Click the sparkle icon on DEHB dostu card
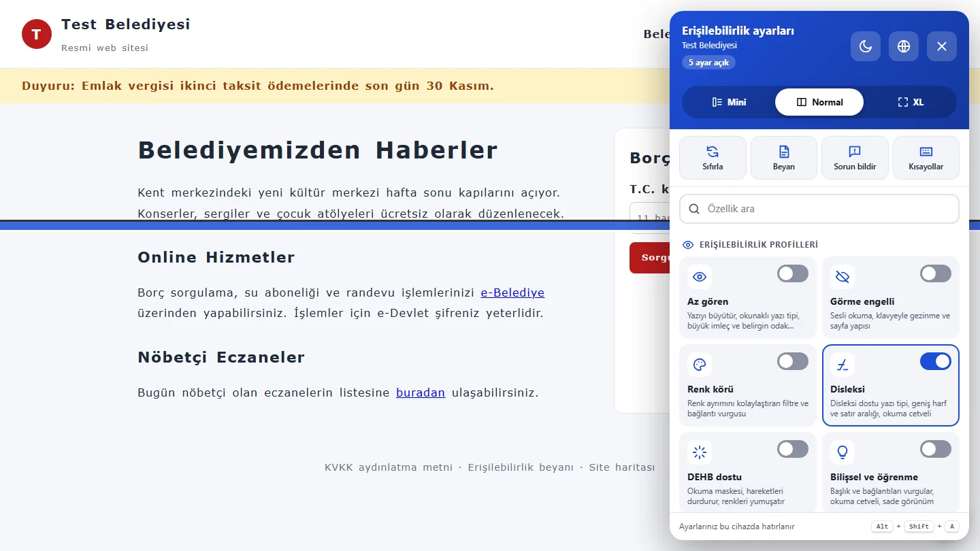Screen dimensions: 980x551 tap(700, 452)
